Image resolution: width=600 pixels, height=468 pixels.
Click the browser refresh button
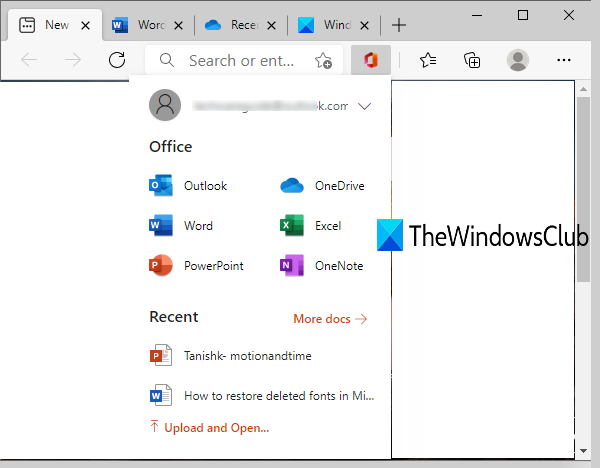pyautogui.click(x=117, y=60)
